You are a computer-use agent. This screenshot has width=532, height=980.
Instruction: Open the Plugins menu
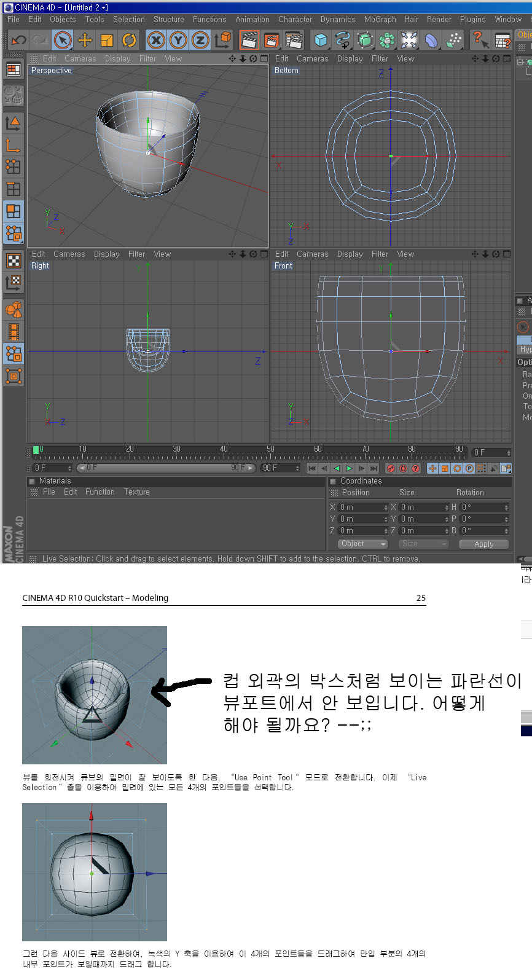click(x=473, y=20)
